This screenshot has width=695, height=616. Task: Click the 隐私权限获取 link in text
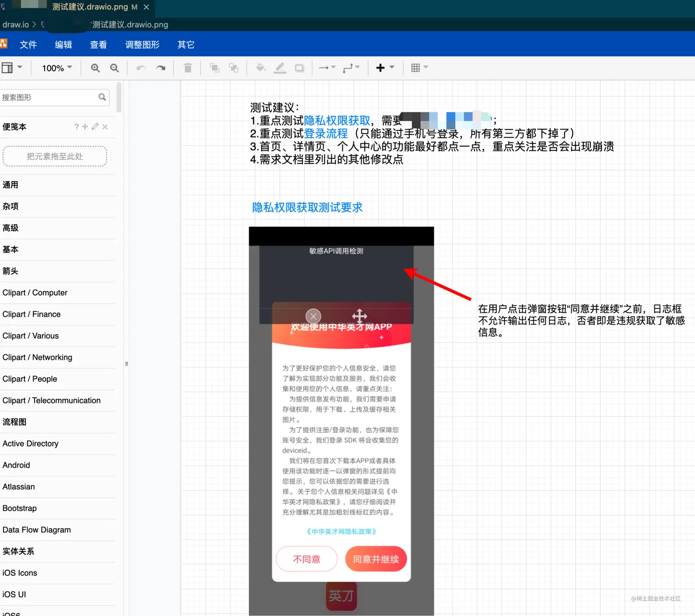coord(337,121)
